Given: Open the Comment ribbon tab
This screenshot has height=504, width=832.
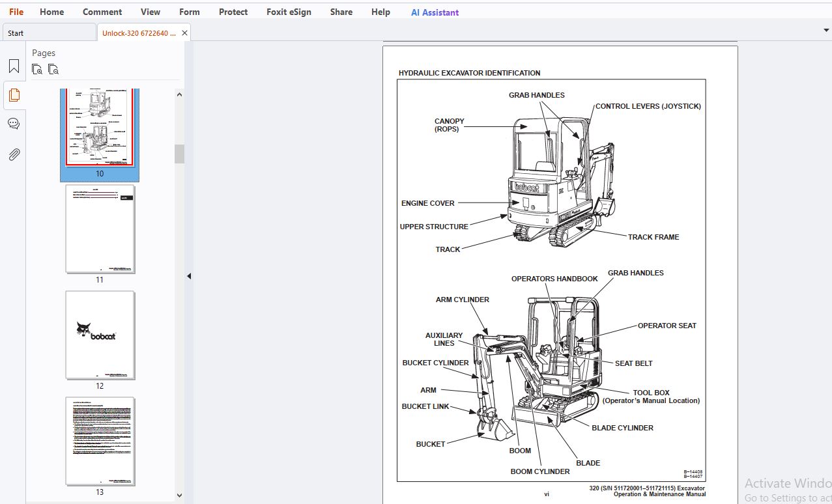Looking at the screenshot, I should [102, 12].
